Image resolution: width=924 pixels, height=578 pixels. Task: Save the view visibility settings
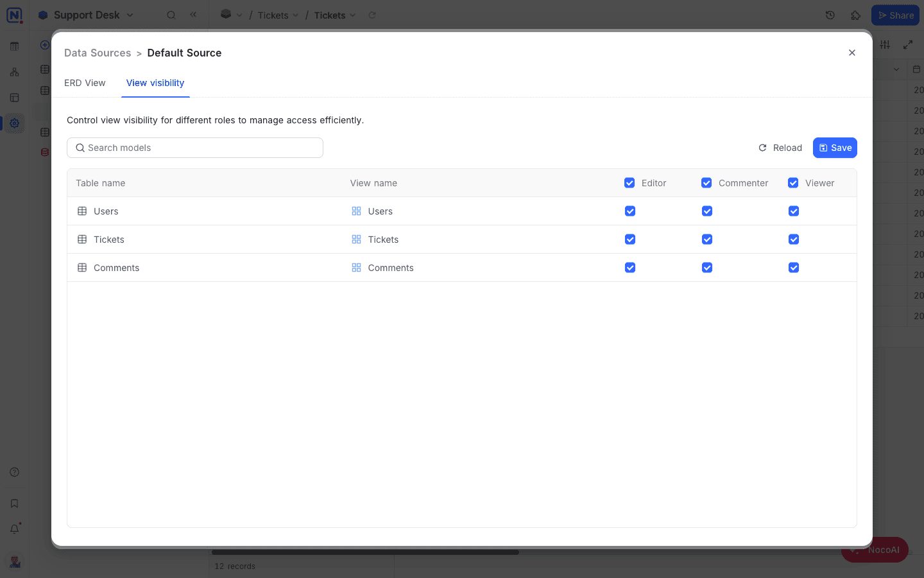click(835, 148)
